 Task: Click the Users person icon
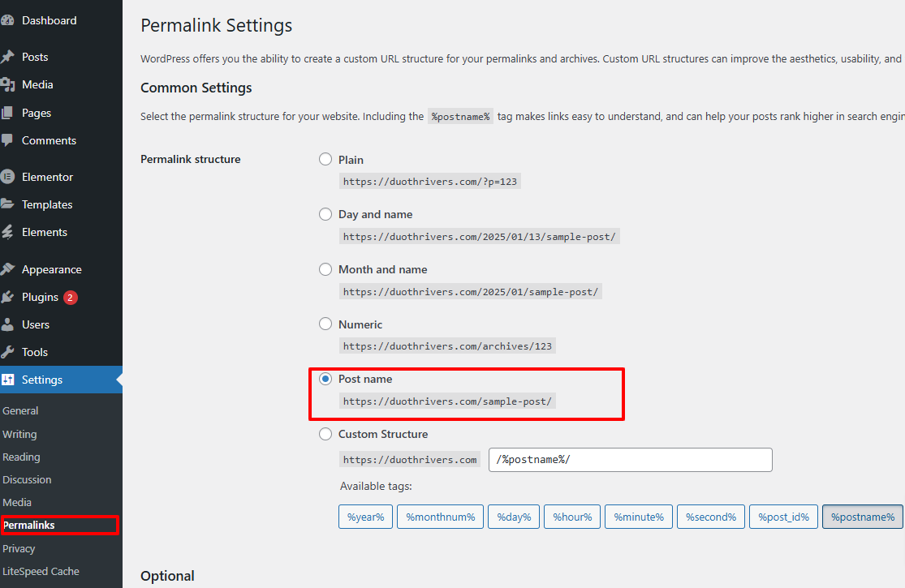7,324
